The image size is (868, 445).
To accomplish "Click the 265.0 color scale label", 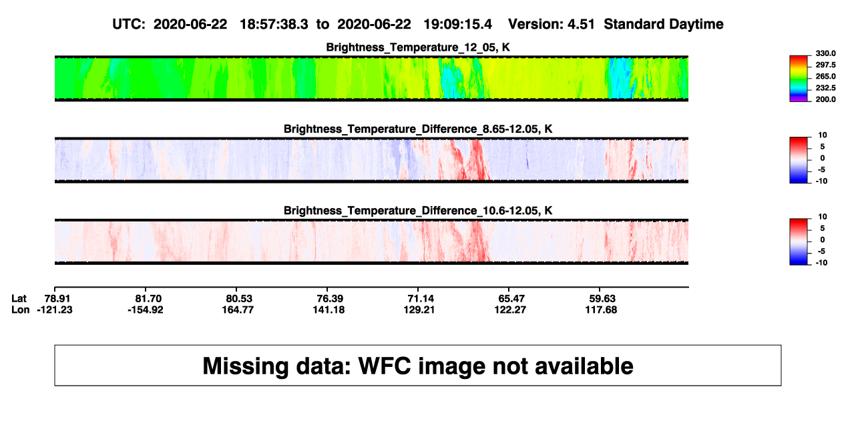I will [x=826, y=77].
